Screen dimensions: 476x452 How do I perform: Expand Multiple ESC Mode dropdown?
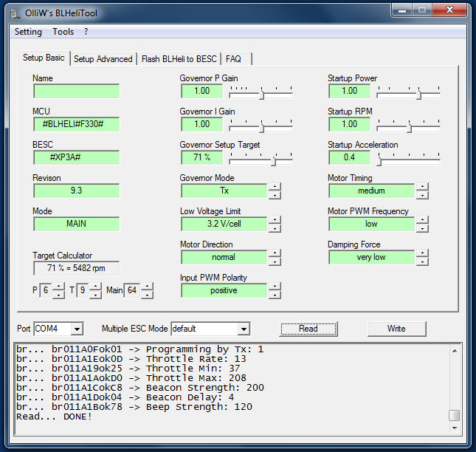click(244, 329)
